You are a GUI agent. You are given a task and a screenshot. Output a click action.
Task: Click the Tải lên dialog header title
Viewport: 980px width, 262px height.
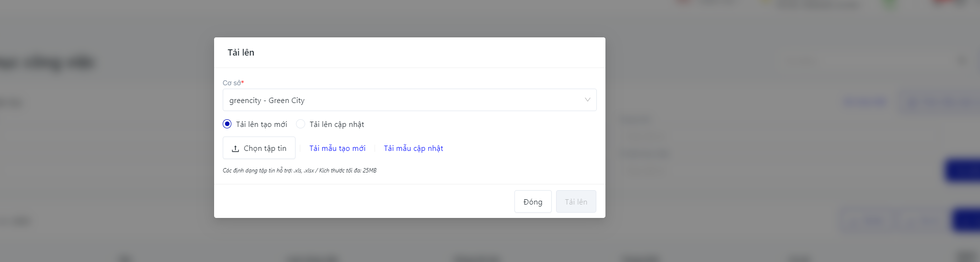coord(241,53)
